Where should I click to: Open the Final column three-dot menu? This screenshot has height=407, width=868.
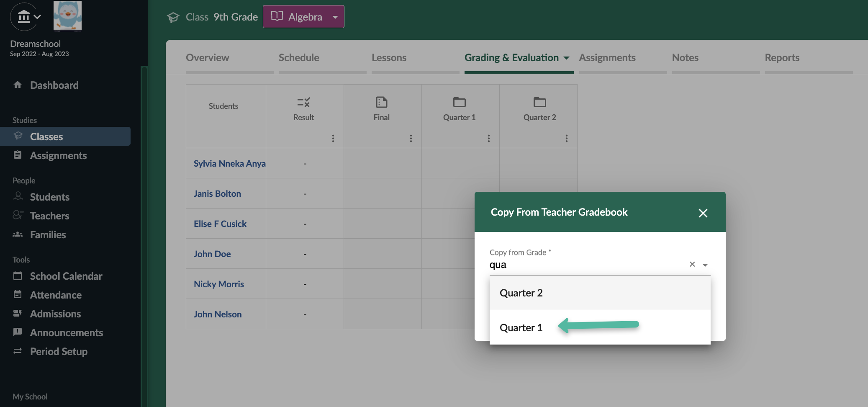point(411,138)
